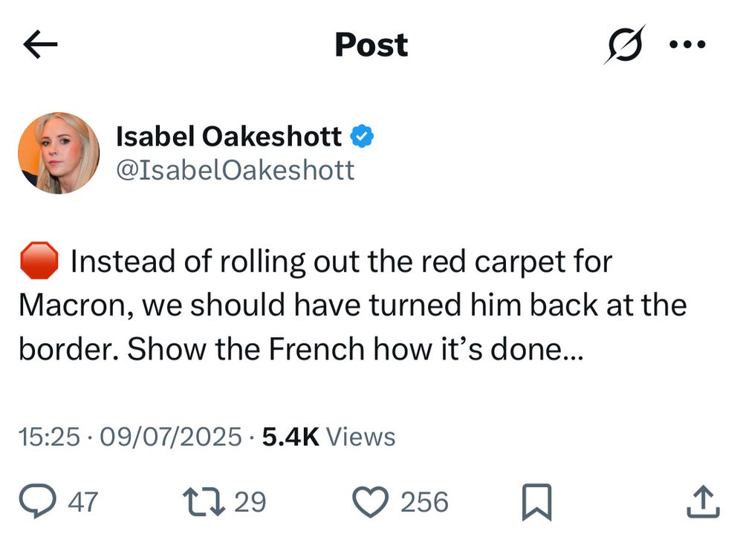743x560 pixels.
Task: Click the red stop sign emoji
Action: [x=39, y=261]
